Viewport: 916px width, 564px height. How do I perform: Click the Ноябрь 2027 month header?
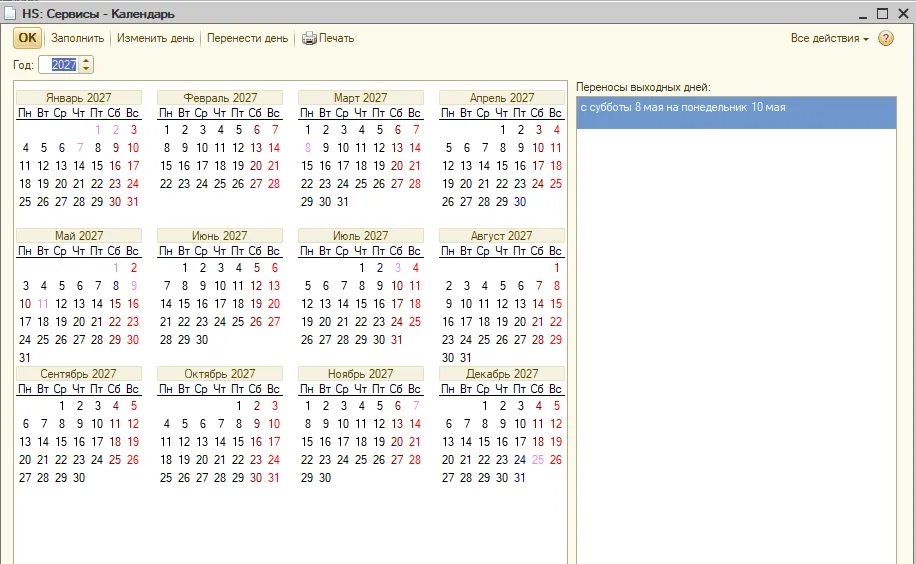click(x=360, y=374)
